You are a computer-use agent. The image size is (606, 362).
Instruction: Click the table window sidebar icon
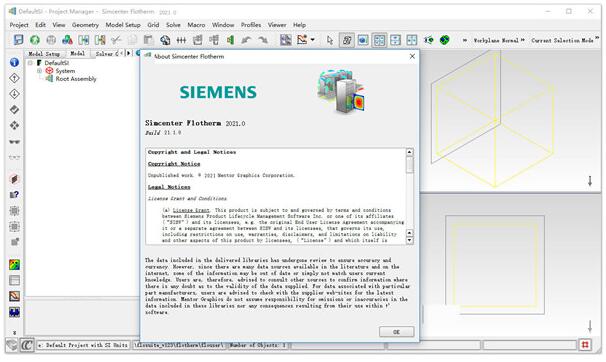point(14,280)
